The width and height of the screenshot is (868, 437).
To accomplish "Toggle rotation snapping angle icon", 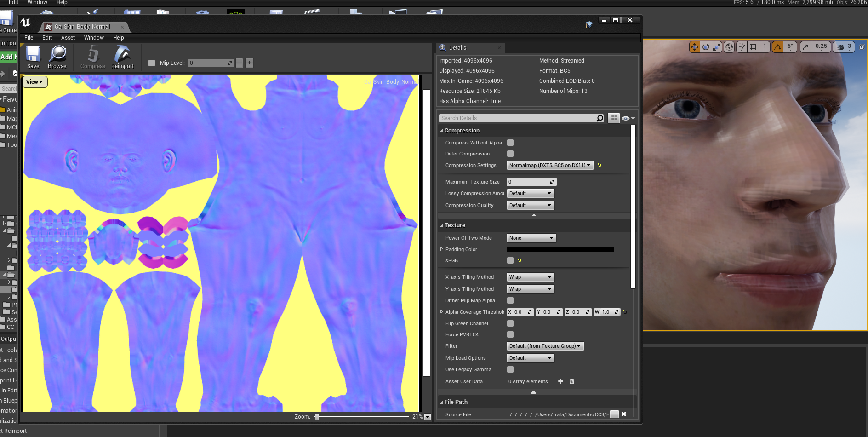I will 777,47.
